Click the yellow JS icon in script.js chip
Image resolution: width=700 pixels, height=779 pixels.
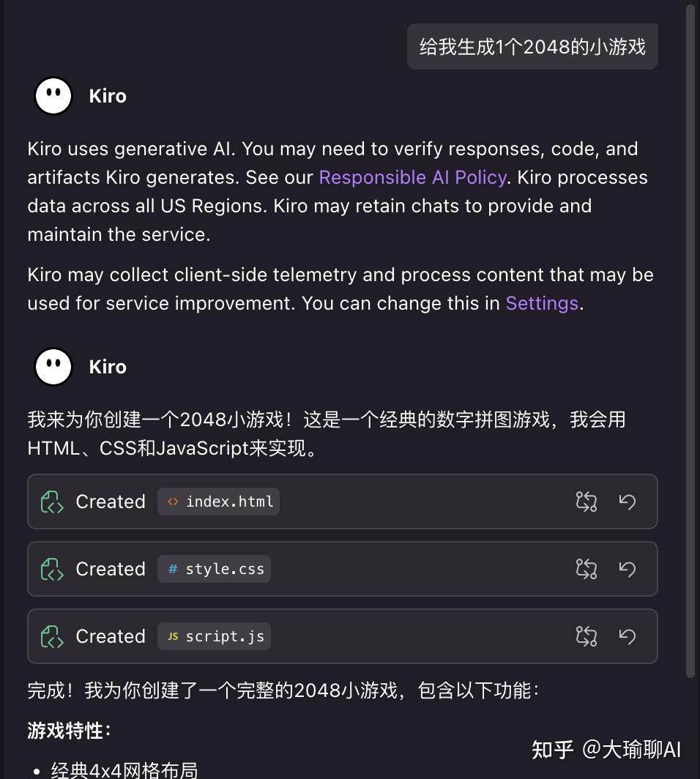[171, 636]
